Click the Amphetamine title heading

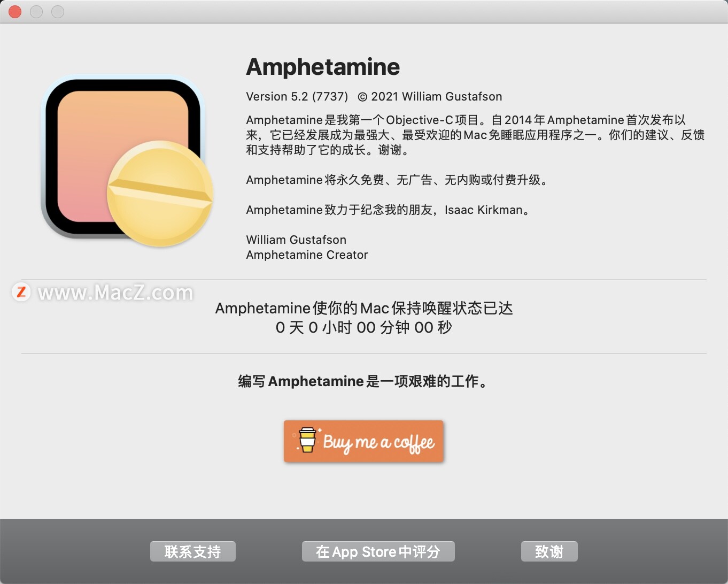pos(323,67)
